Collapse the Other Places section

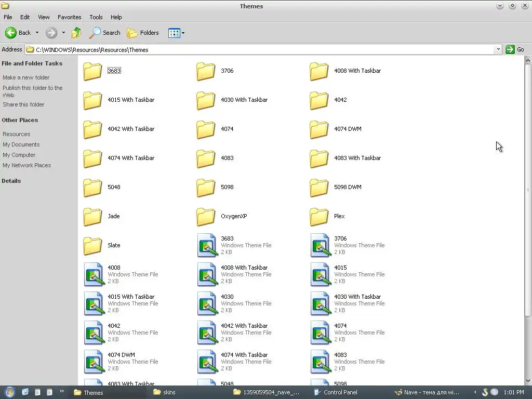[x=20, y=120]
